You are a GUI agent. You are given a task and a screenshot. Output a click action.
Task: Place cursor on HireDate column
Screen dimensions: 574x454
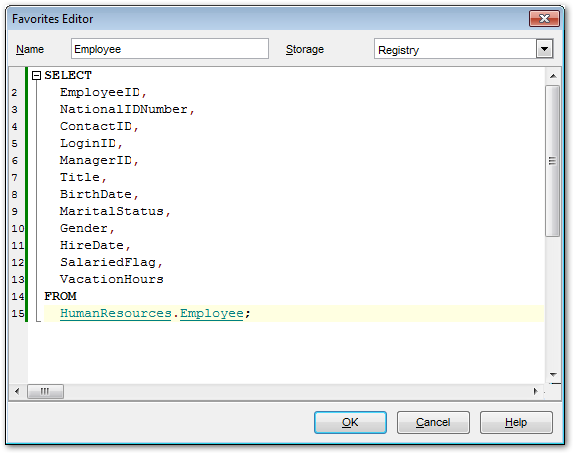92,245
